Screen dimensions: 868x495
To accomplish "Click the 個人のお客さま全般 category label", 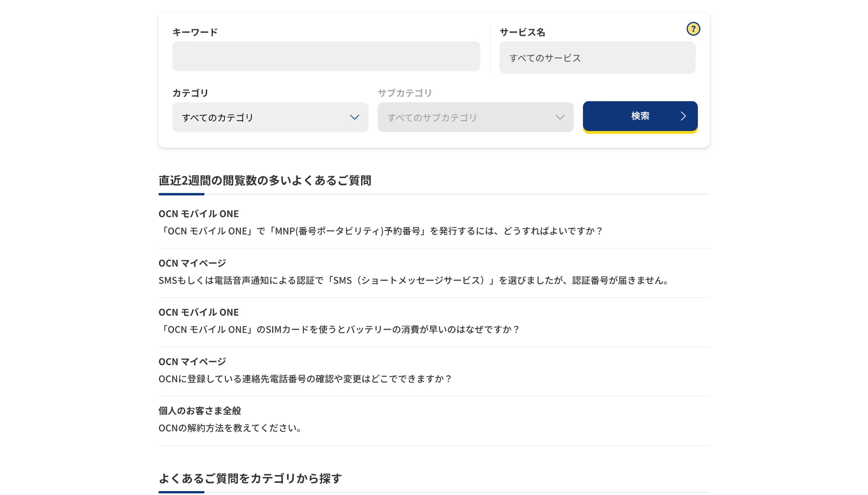I will tap(201, 410).
